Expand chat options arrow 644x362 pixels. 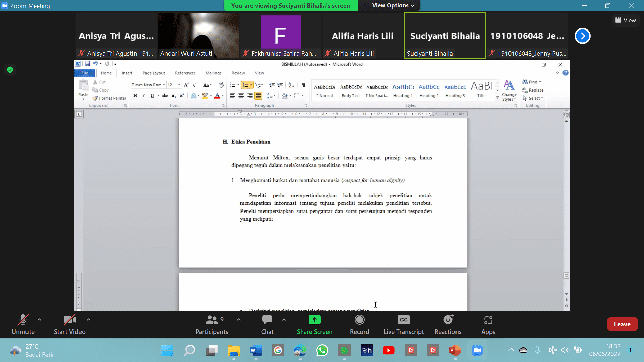coord(284,320)
